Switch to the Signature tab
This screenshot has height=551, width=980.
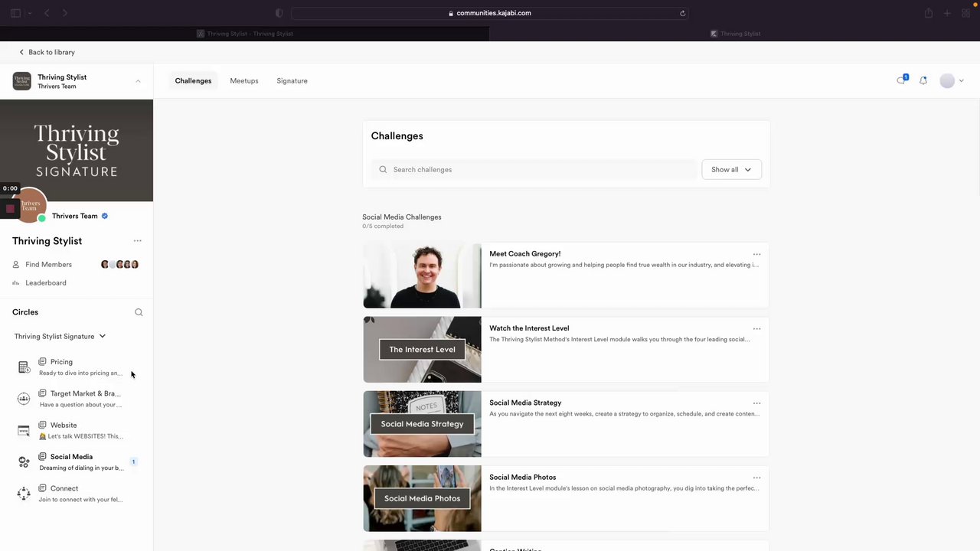(x=292, y=81)
